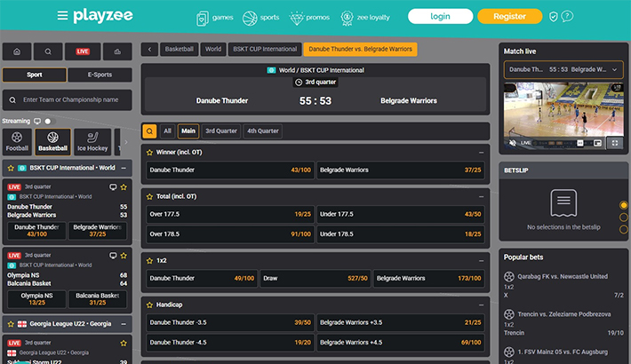This screenshot has height=364, width=631.
Task: Enter fullscreen on the live video
Action: tap(615, 143)
